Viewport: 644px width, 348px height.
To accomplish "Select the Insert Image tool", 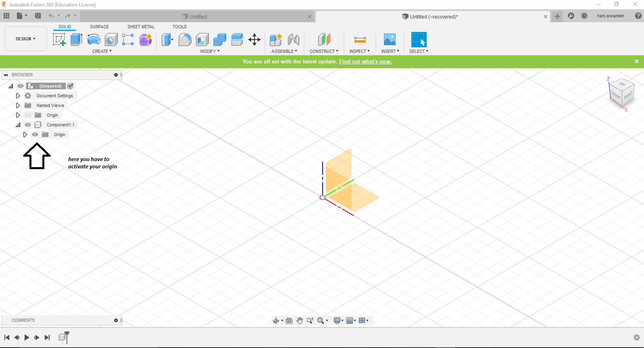I will tap(390, 40).
